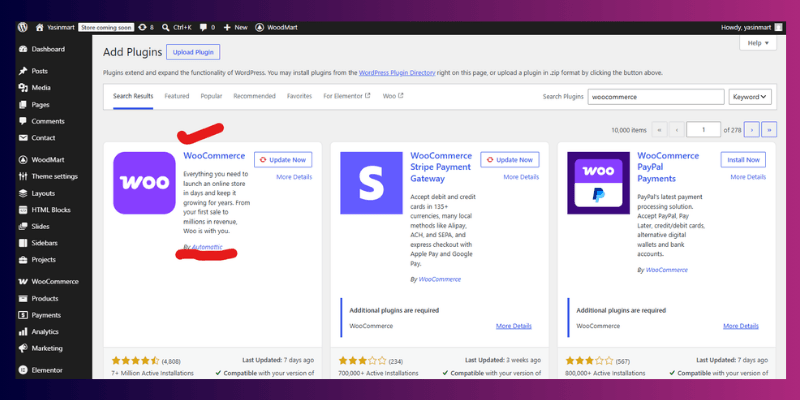Open Comments in the sidebar
The height and width of the screenshot is (400, 800).
pyautogui.click(x=48, y=121)
